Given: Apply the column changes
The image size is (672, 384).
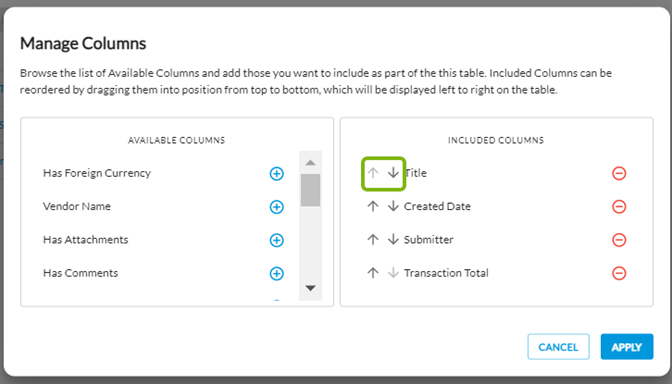Looking at the screenshot, I should [627, 347].
